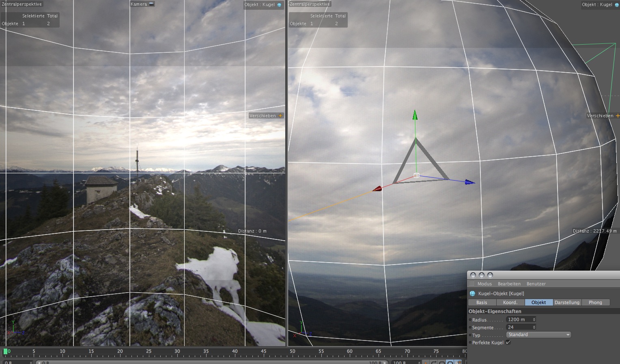The width and height of the screenshot is (620, 364).
Task: Open the Typ Standard dropdown
Action: (538, 335)
